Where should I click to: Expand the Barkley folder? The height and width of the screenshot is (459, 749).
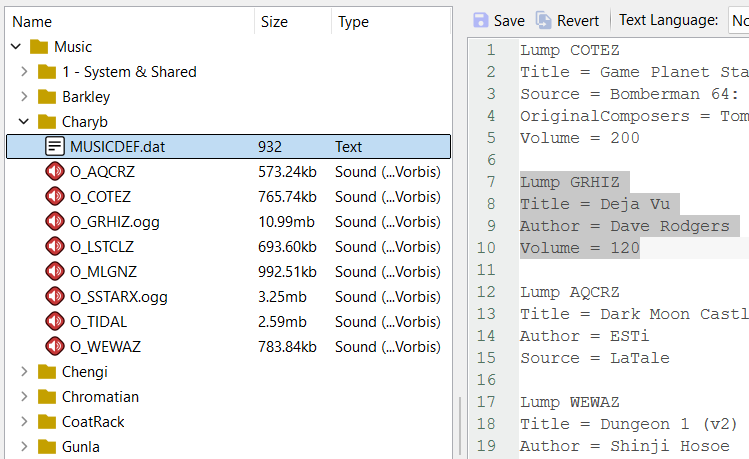(24, 96)
